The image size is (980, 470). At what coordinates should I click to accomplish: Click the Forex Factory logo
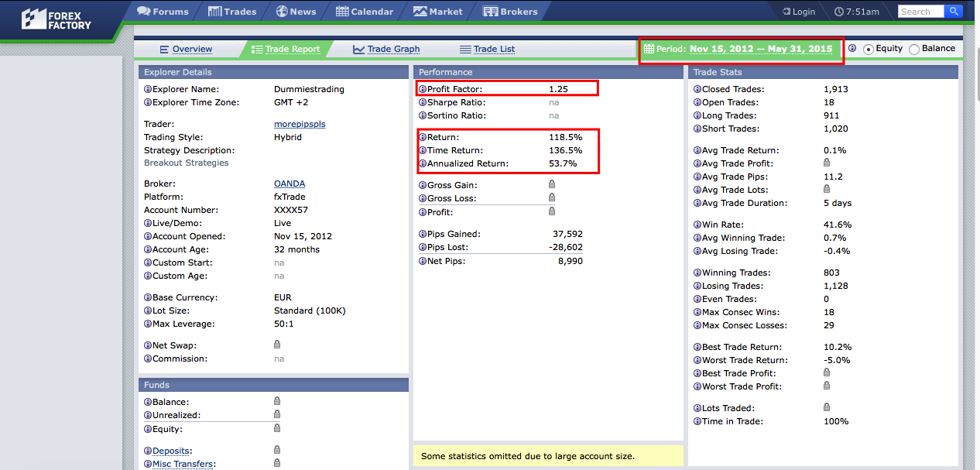(x=57, y=19)
